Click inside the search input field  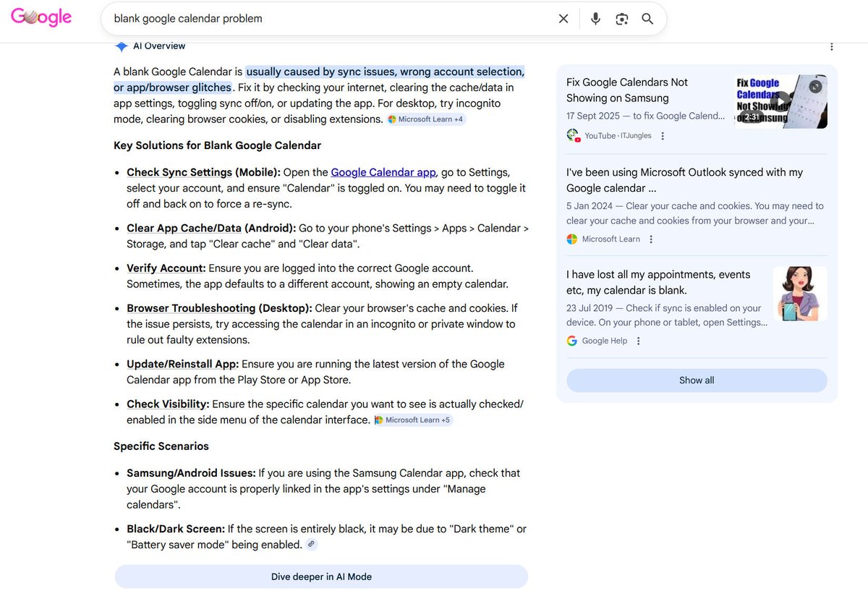329,19
